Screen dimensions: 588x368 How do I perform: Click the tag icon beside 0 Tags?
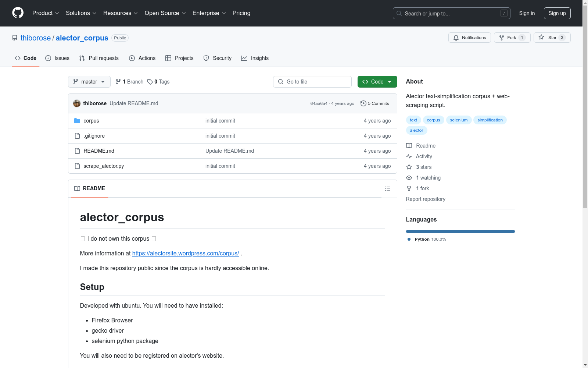tap(150, 82)
